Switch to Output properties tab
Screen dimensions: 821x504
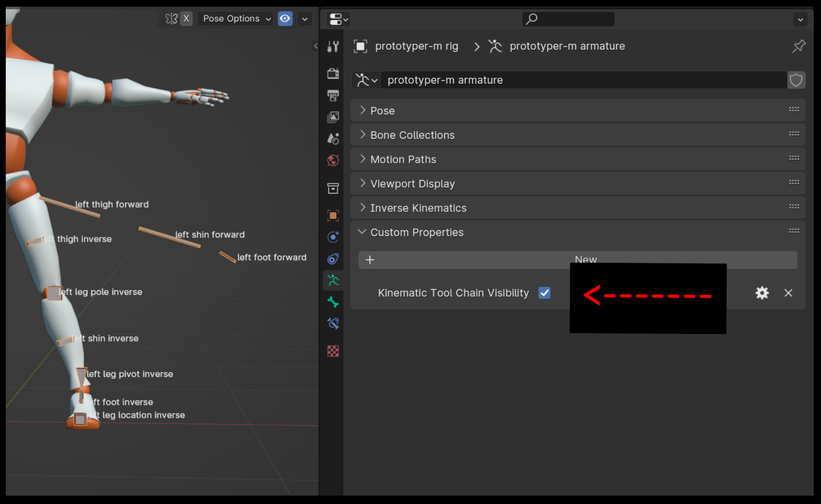(x=333, y=95)
